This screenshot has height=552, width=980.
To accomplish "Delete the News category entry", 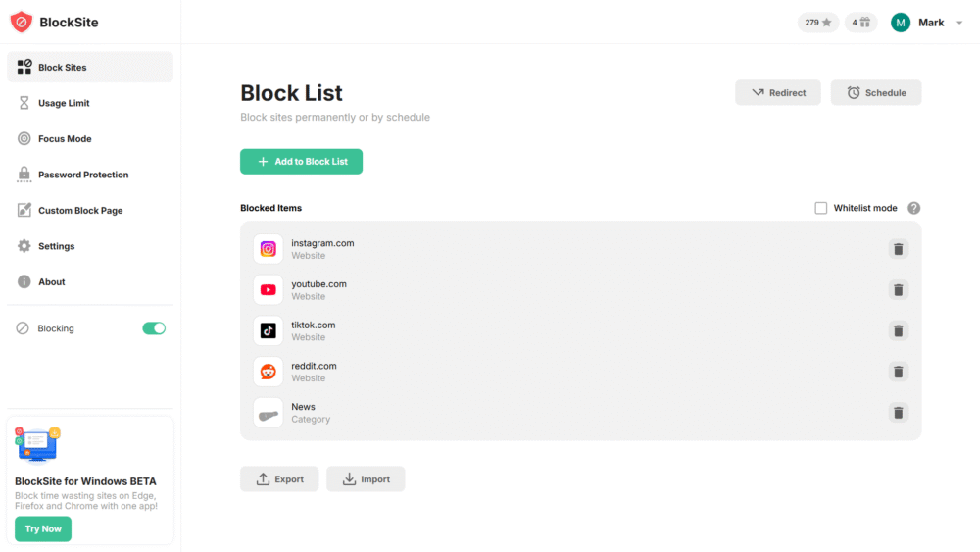I will point(898,413).
